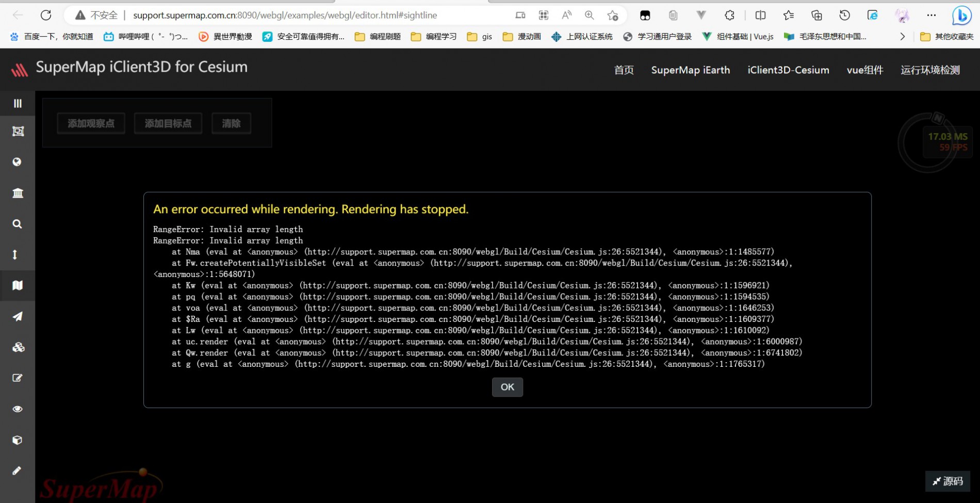
Task: Click the 添加观察点 button
Action: [x=91, y=123]
